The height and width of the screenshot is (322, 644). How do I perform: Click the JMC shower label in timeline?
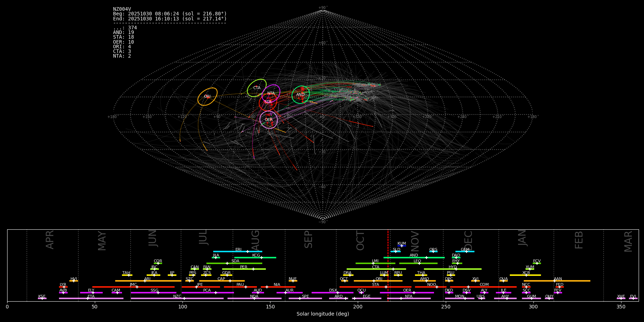click(133, 285)
